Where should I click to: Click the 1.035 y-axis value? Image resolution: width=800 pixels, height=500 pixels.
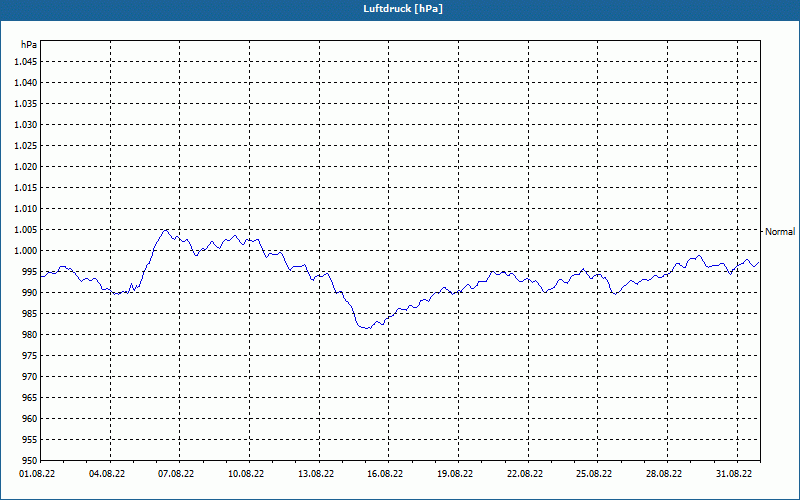(x=26, y=104)
